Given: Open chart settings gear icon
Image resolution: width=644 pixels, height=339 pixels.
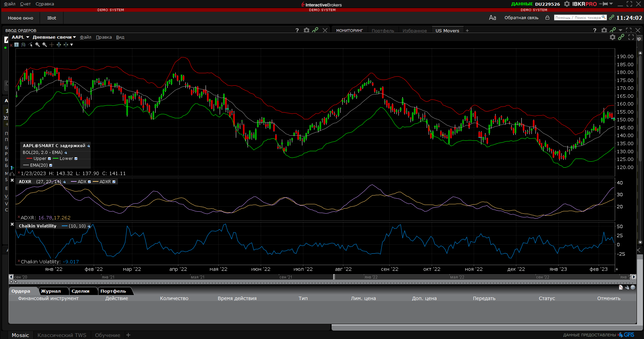Looking at the screenshot, I should coord(612,37).
